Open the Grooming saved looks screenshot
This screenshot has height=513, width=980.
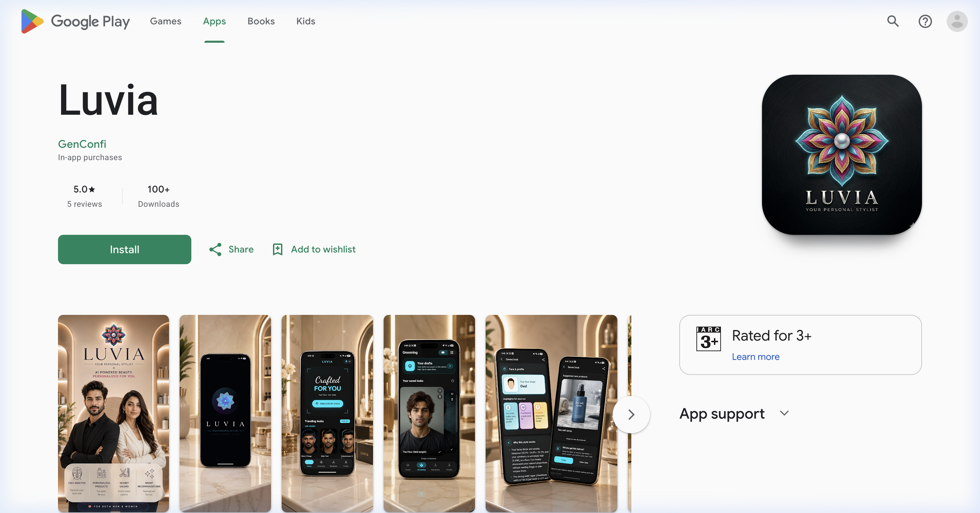click(x=429, y=414)
